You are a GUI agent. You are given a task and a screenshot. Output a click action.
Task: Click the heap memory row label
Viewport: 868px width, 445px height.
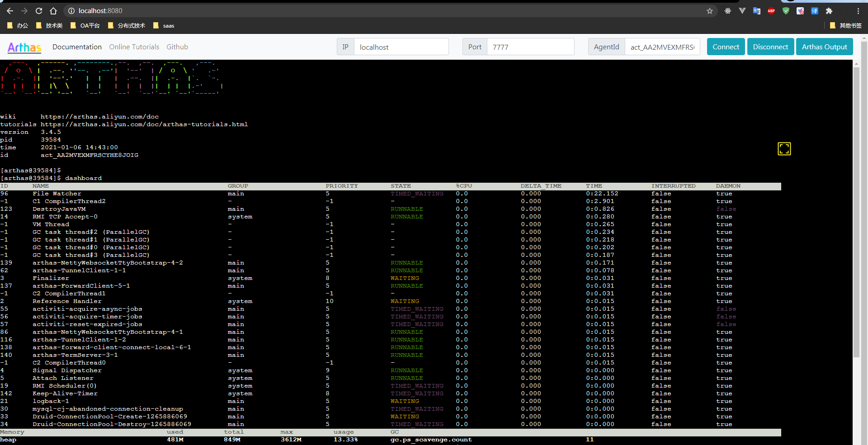pyautogui.click(x=8, y=440)
